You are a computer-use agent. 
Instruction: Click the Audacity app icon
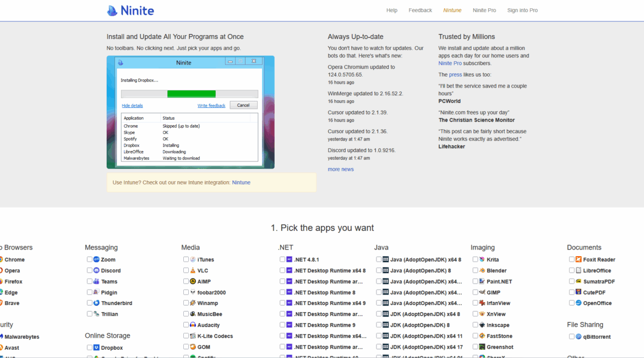click(193, 325)
